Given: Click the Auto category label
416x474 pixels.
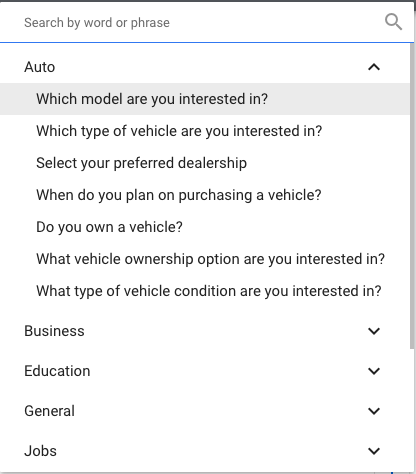Looking at the screenshot, I should click(x=40, y=67).
